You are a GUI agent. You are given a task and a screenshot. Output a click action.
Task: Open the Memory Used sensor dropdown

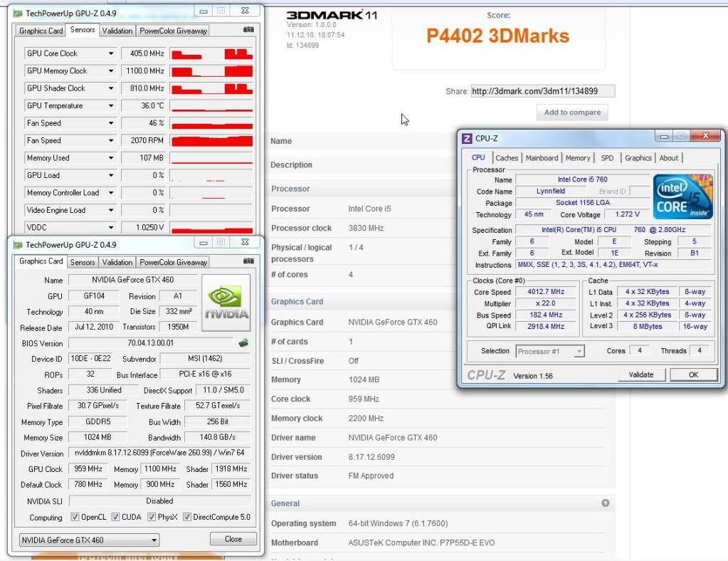point(111,158)
